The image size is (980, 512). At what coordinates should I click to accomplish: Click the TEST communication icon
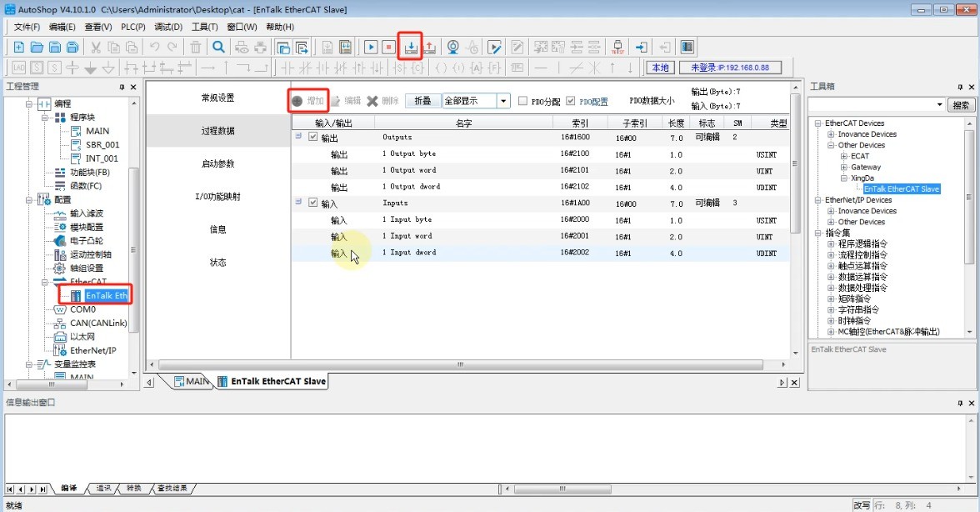click(617, 47)
